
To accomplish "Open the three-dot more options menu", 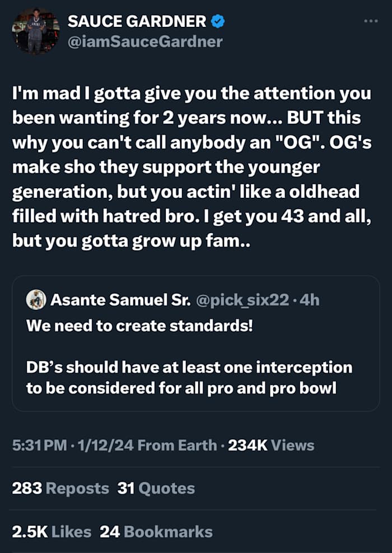I will 371,21.
